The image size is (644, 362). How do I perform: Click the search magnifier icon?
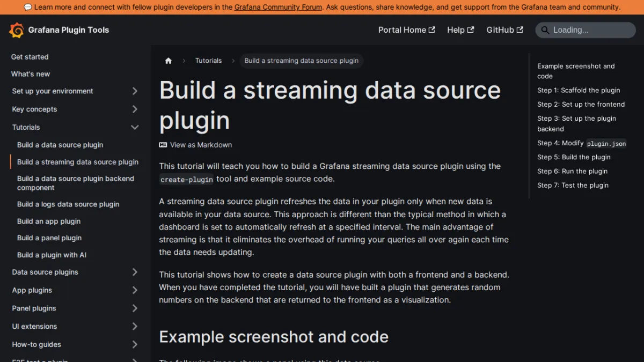[x=545, y=30]
